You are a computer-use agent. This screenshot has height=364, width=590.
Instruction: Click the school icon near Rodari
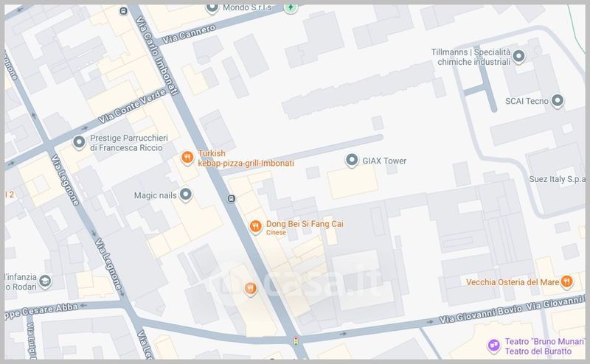click(x=45, y=281)
